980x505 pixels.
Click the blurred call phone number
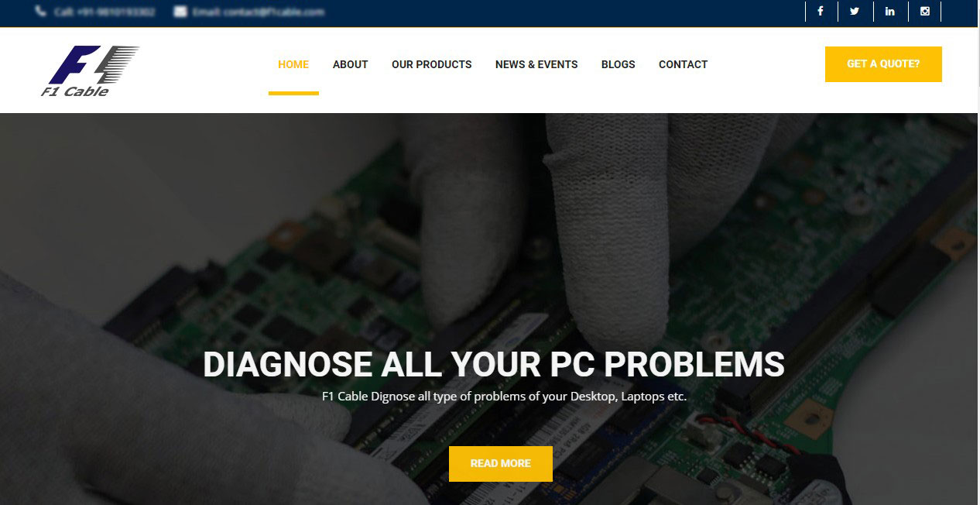pyautogui.click(x=105, y=12)
